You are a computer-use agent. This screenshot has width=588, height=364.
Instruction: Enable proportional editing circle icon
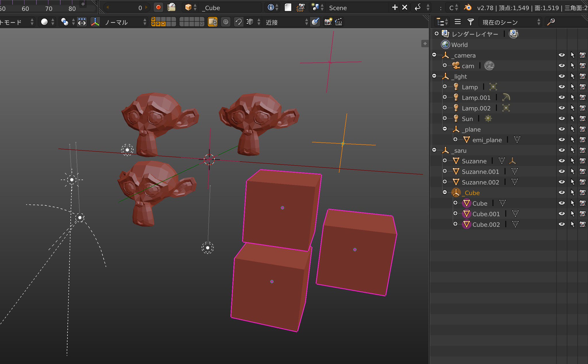click(226, 22)
